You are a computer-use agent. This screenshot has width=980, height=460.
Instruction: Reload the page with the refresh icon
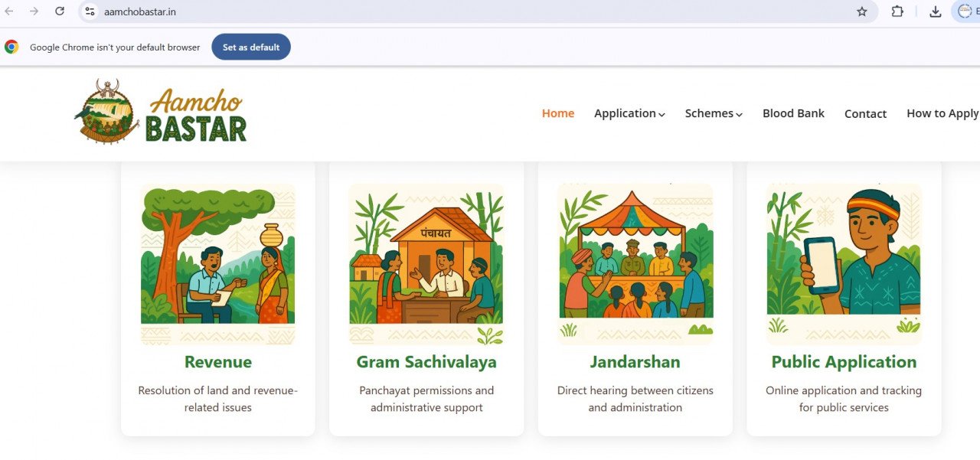click(x=60, y=11)
